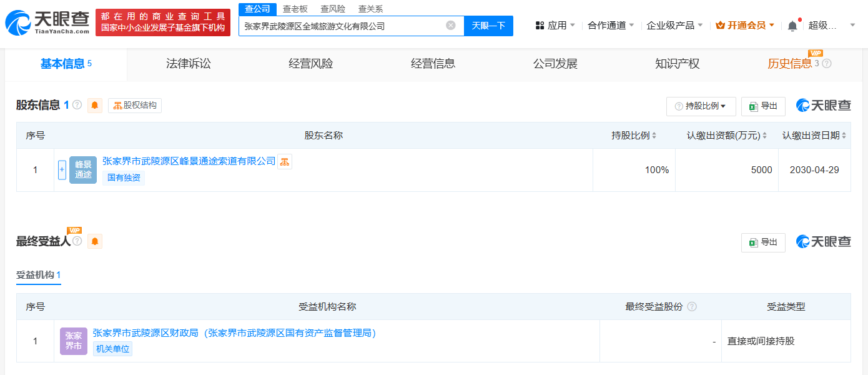Open 张家界市武陵源区财政局 beneficiary link
This screenshot has height=375, width=868.
coord(234,333)
